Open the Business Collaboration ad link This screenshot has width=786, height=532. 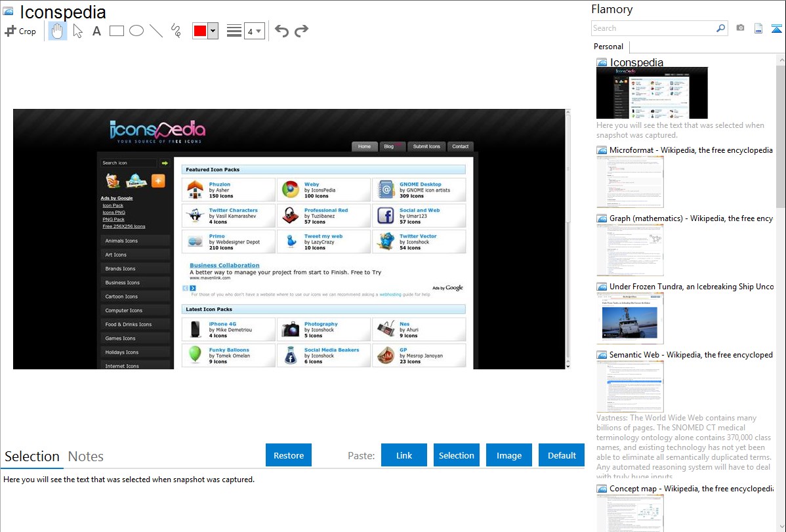tap(224, 265)
